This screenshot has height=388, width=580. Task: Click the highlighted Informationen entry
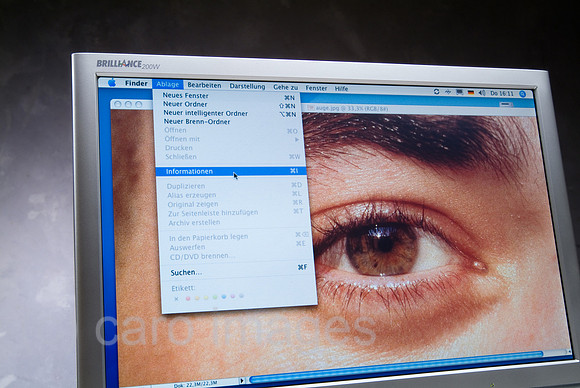click(231, 171)
